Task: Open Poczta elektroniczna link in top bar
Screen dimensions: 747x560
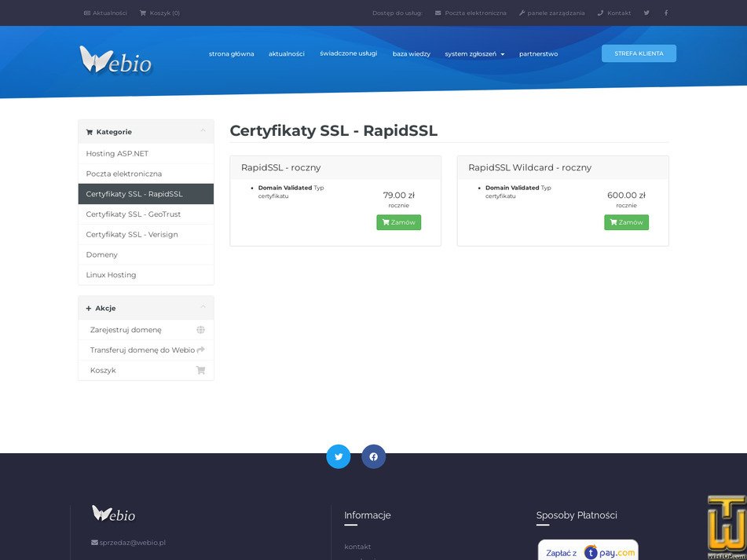Action: 471,13
